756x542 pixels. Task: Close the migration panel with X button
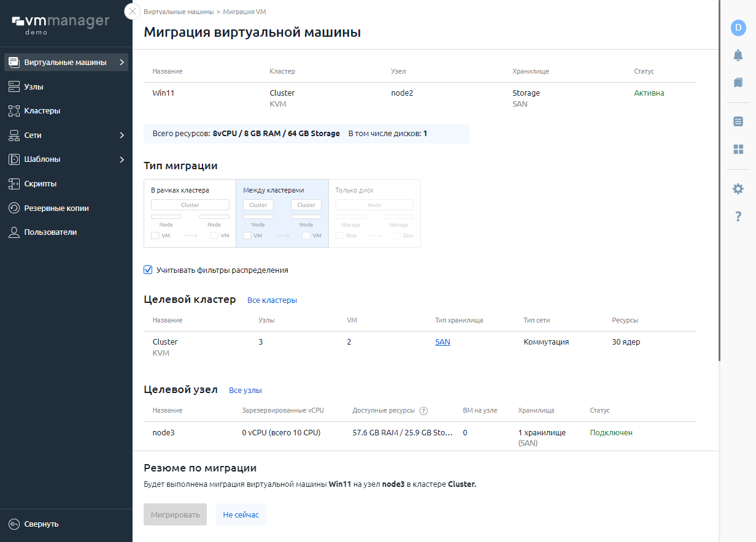(132, 12)
